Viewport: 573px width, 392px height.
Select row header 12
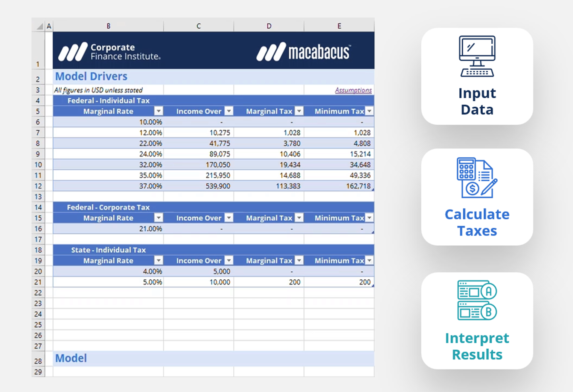(38, 186)
